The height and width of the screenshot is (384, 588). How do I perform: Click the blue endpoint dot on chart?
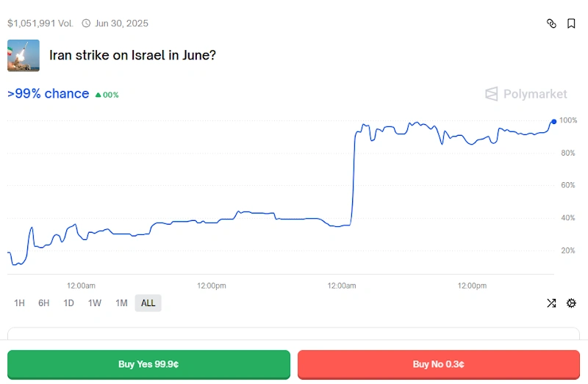point(553,121)
